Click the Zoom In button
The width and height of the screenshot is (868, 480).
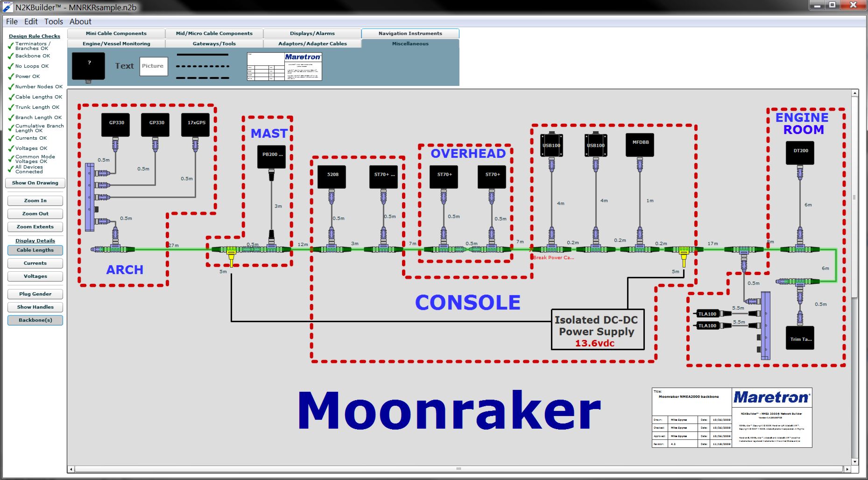pos(35,201)
